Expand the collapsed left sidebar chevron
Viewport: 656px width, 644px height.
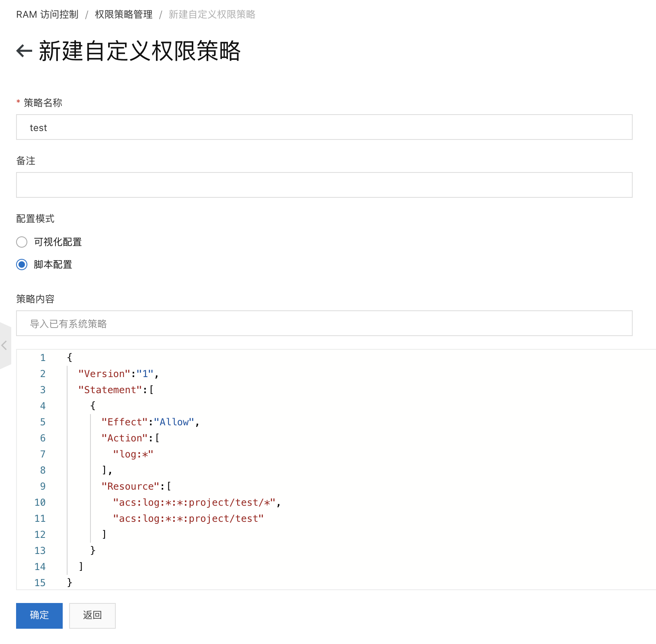[x=4, y=345]
